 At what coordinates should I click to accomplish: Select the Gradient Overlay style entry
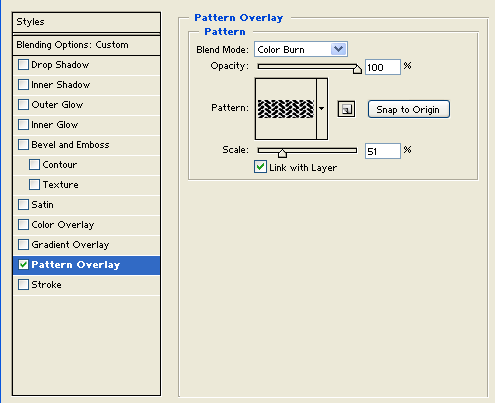click(87, 245)
